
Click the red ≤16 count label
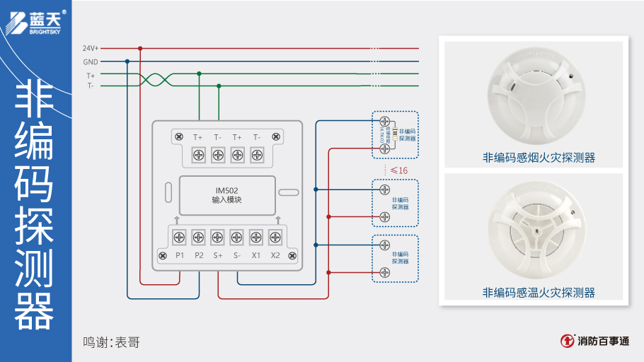(x=398, y=171)
